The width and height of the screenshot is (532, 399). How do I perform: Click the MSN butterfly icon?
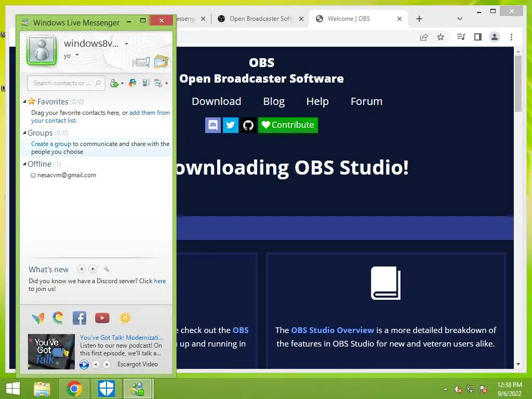38,318
